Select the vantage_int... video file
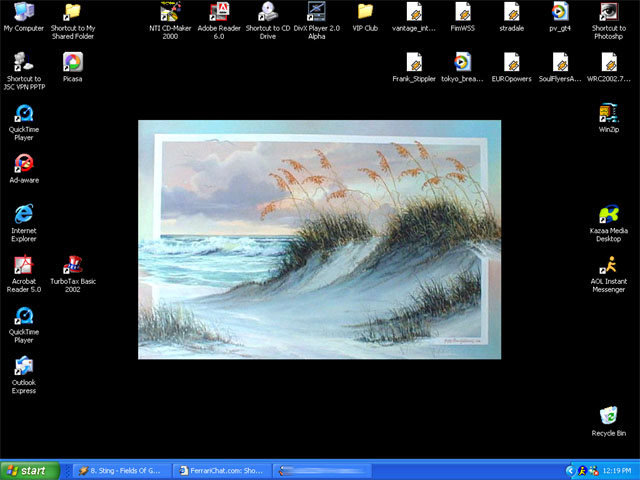The height and width of the screenshot is (480, 640). (414, 17)
